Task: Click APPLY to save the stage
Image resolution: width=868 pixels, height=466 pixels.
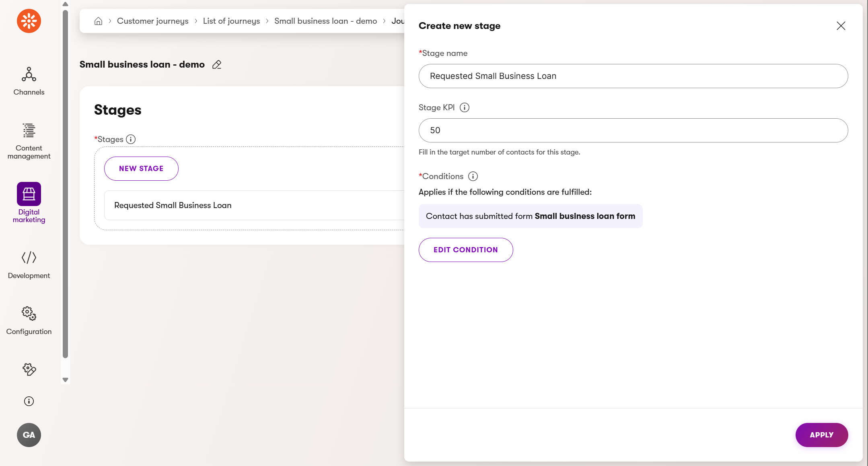Action: [821, 435]
